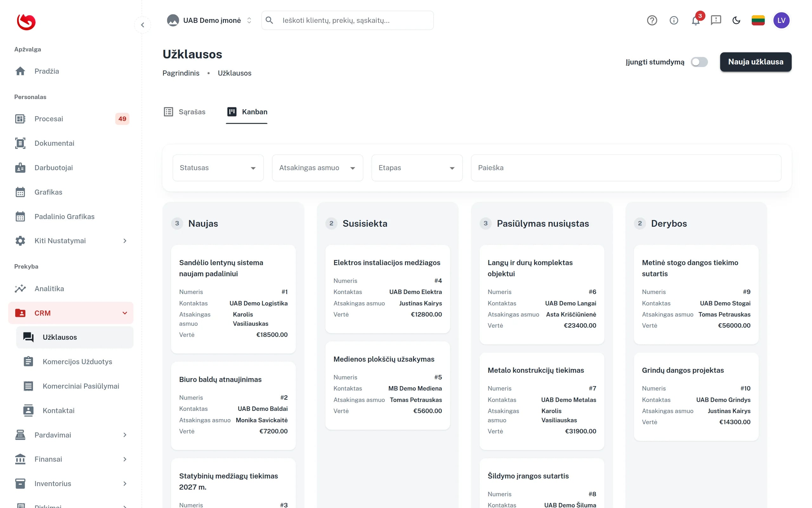The image size is (812, 508).
Task: Change language via Lithuanian flag
Action: (758, 21)
